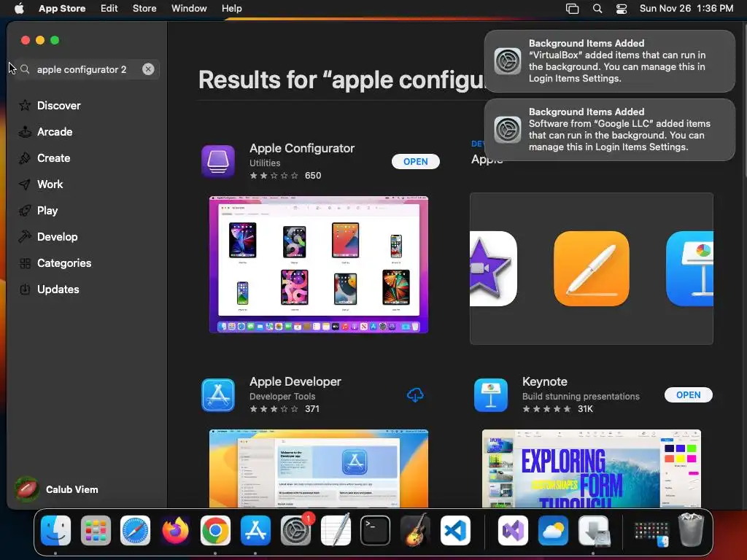Click the Apple Developer title link

pos(295,381)
